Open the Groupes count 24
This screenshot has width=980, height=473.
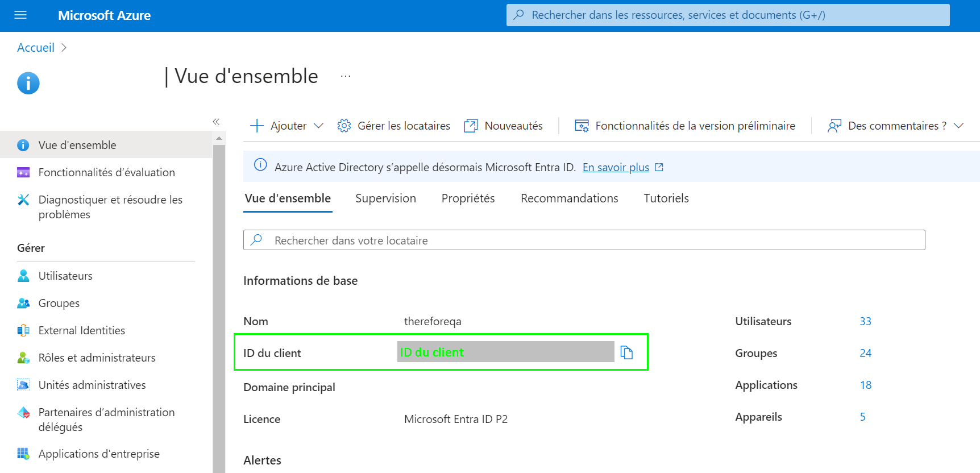[x=865, y=353]
